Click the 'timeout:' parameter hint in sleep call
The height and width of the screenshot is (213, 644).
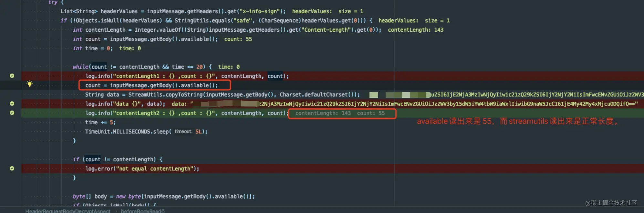tap(183, 132)
